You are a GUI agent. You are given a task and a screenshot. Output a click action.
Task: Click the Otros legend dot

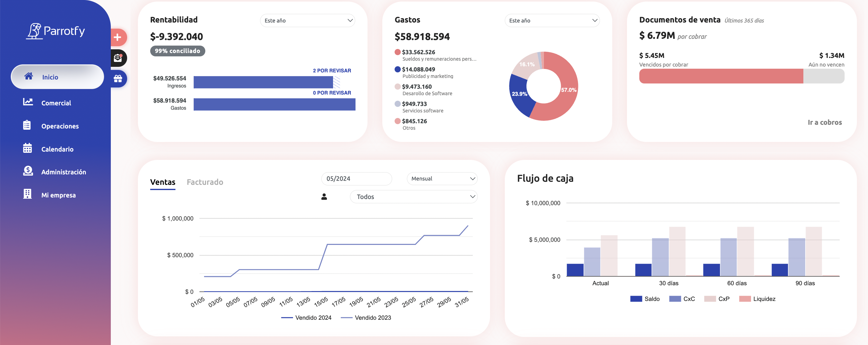[398, 121]
